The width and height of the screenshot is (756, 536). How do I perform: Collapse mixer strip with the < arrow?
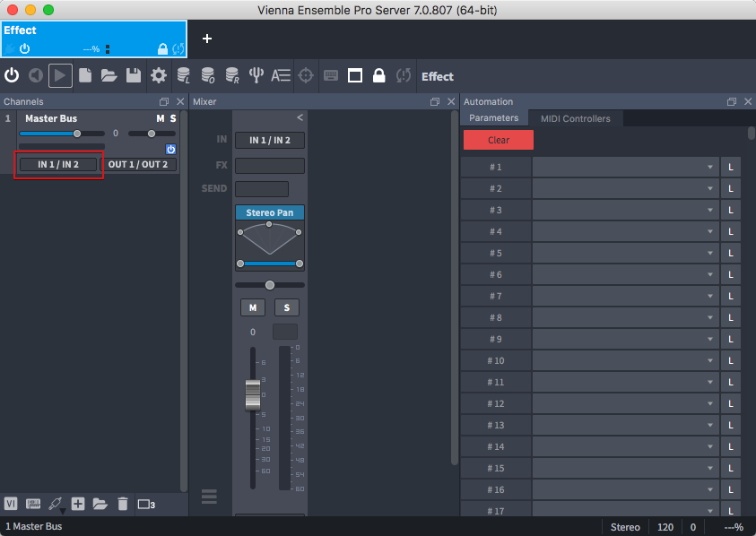click(300, 117)
